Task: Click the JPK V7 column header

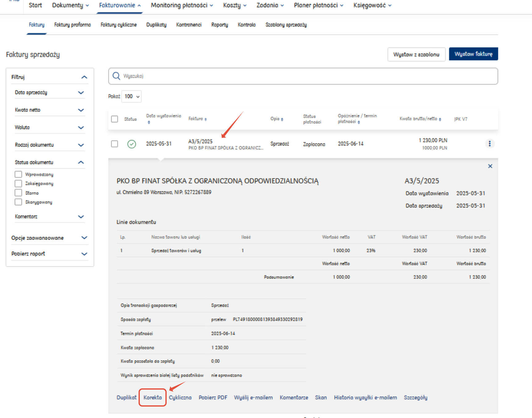Action: (x=461, y=119)
